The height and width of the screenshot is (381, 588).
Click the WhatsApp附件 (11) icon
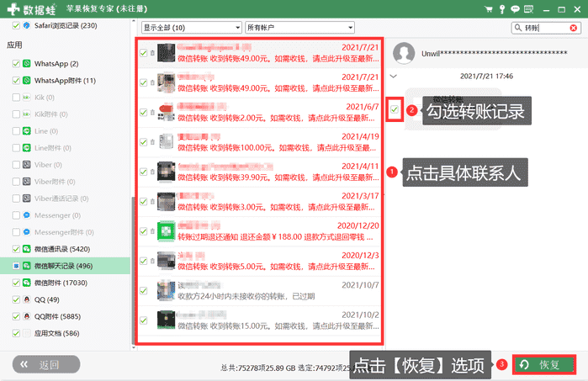(x=27, y=80)
